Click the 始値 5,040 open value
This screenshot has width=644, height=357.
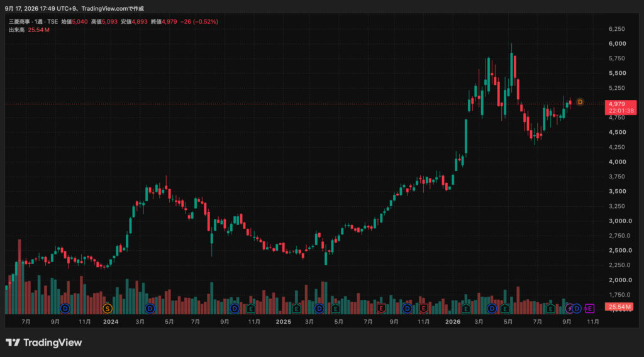click(74, 22)
